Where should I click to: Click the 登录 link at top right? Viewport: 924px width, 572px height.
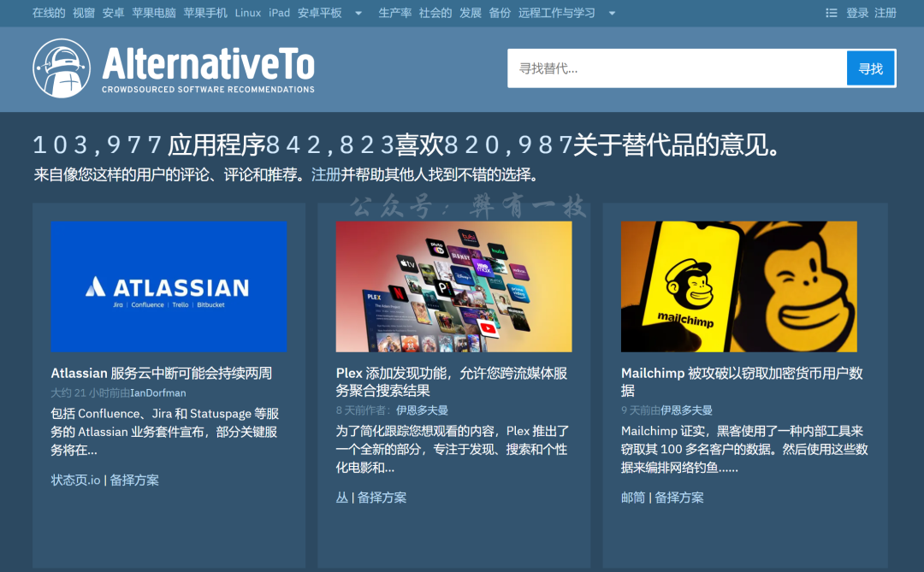point(858,13)
